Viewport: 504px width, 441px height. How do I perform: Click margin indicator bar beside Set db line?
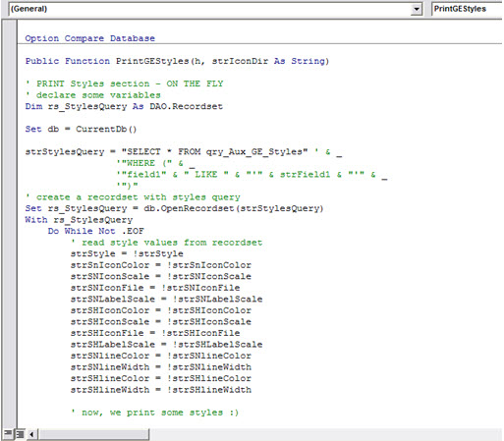(10, 129)
